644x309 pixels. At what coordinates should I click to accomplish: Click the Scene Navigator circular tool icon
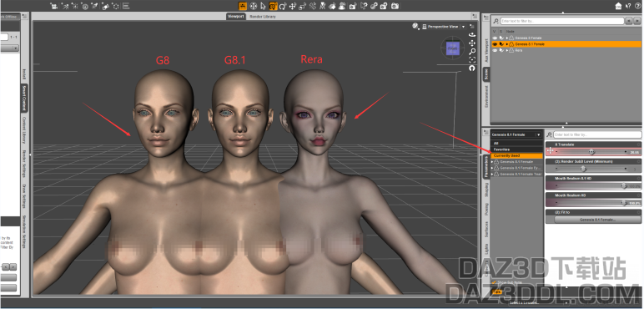pos(254,6)
